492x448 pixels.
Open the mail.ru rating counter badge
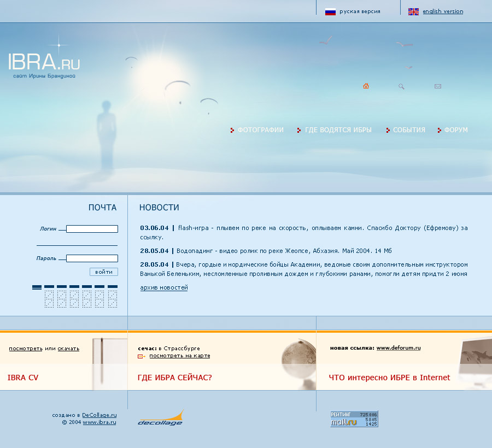pos(354,418)
